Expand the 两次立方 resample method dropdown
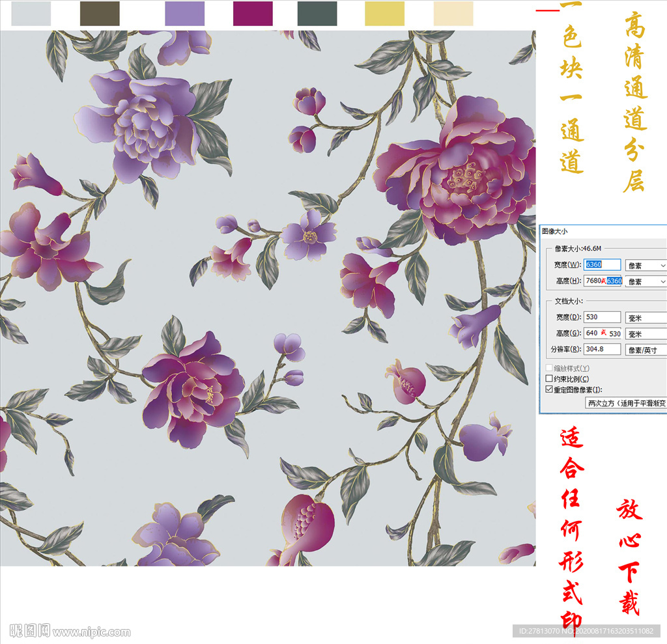The height and width of the screenshot is (644, 667). pos(626,404)
